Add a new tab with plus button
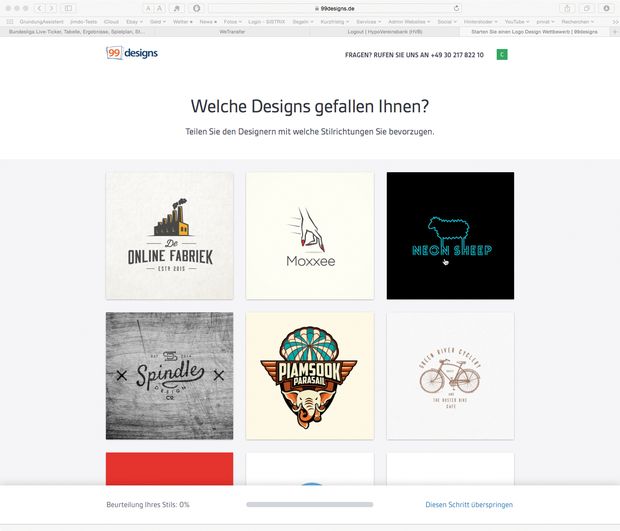 point(615,32)
